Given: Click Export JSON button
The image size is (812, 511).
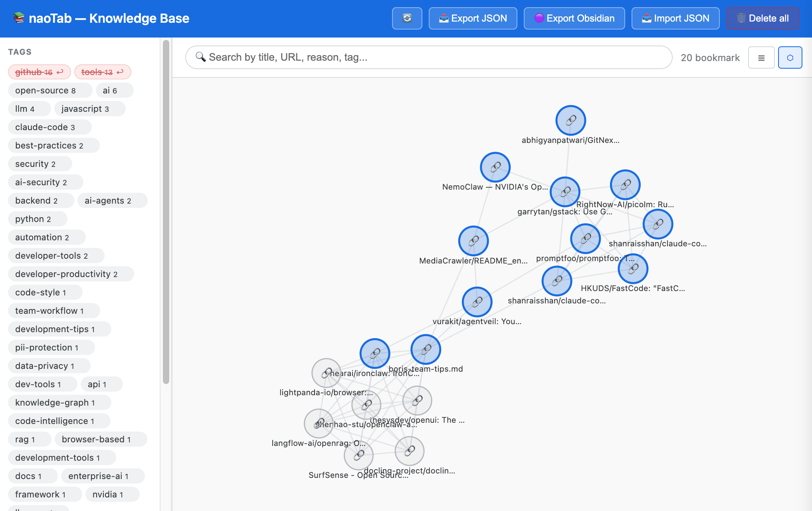Looking at the screenshot, I should [473, 18].
